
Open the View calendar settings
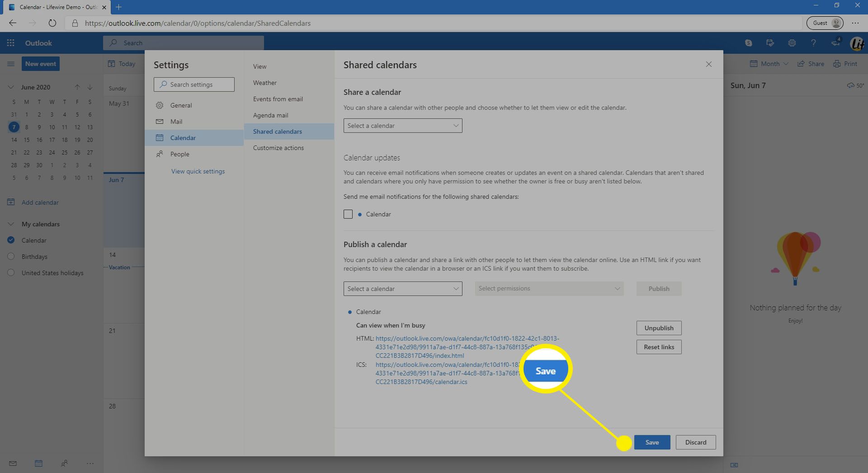pos(289,66)
